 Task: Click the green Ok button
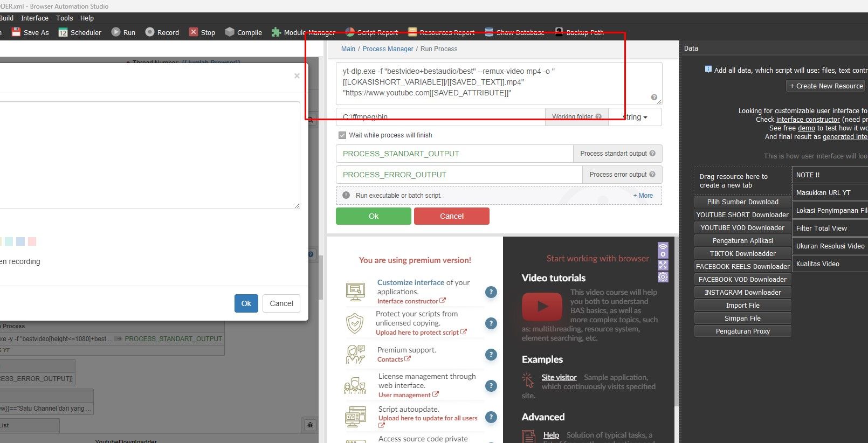(x=373, y=216)
